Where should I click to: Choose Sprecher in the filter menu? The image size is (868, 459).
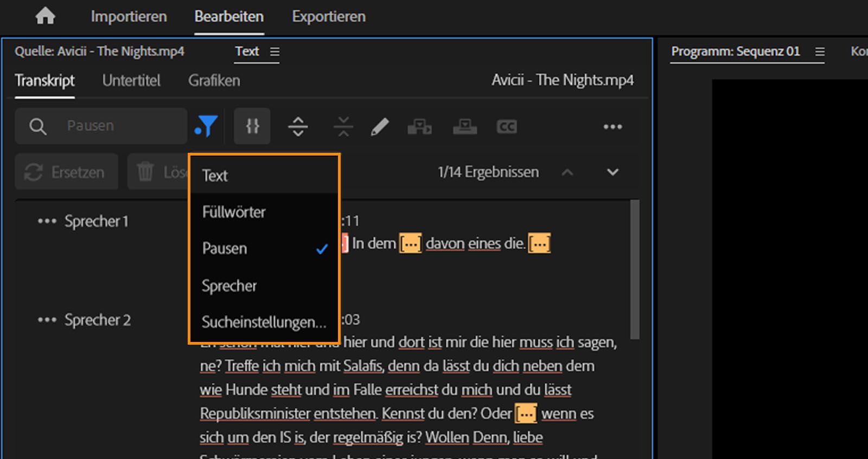coord(264,286)
